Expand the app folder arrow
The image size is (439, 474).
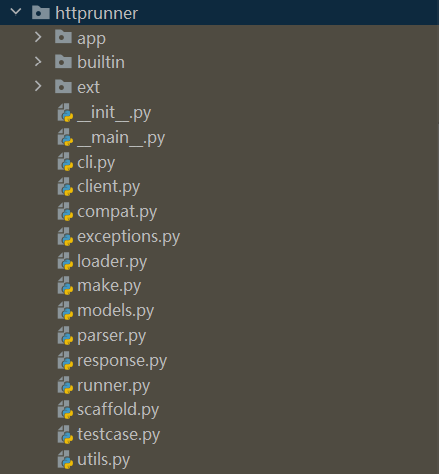(x=38, y=37)
